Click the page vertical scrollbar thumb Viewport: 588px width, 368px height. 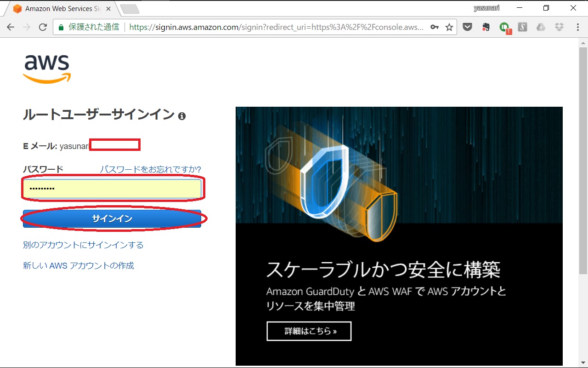pyautogui.click(x=583, y=160)
